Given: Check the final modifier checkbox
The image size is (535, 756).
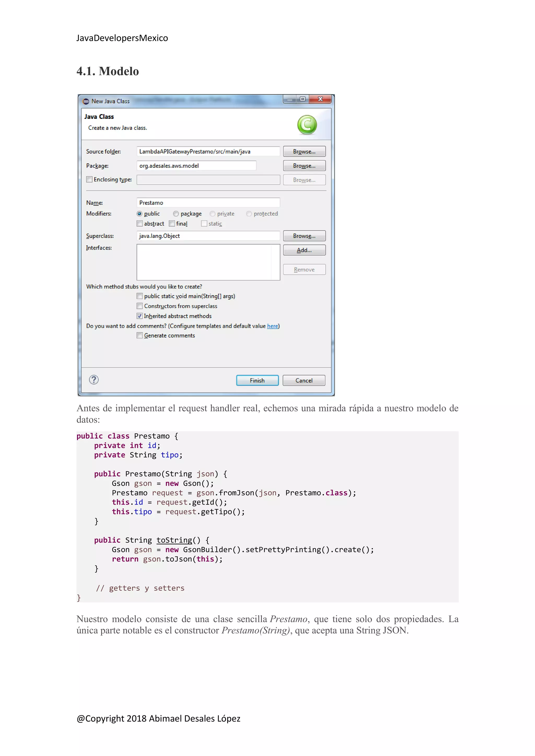Looking at the screenshot, I should (x=172, y=223).
